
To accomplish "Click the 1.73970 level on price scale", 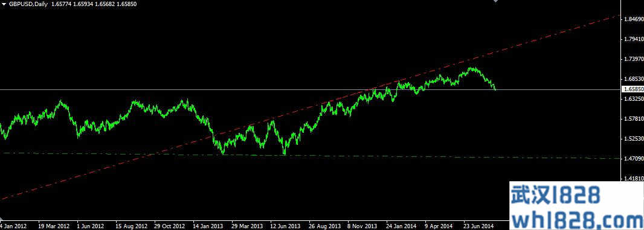I will pyautogui.click(x=633, y=59).
